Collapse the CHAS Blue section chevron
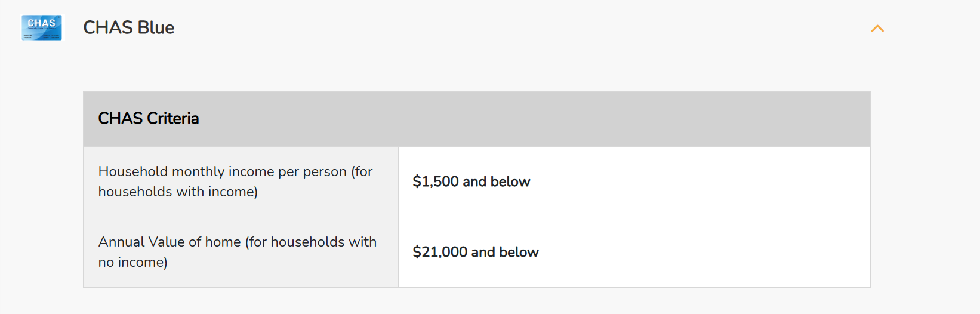The width and height of the screenshot is (980, 314). (x=877, y=29)
